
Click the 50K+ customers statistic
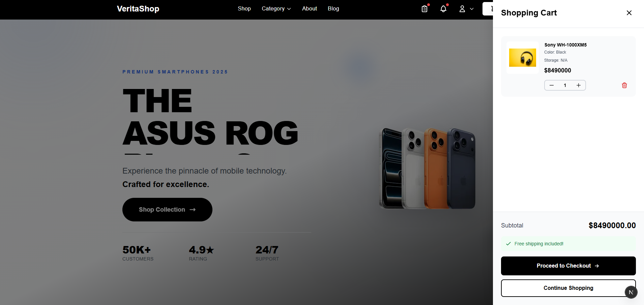pyautogui.click(x=138, y=253)
